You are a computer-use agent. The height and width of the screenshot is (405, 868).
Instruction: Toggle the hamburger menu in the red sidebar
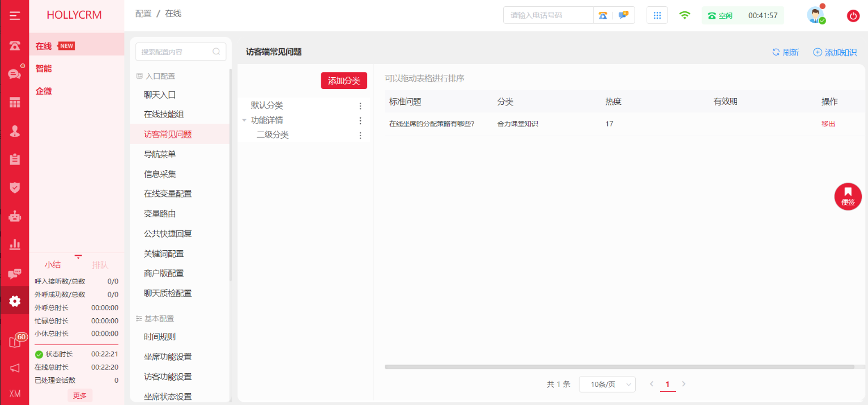tap(15, 15)
